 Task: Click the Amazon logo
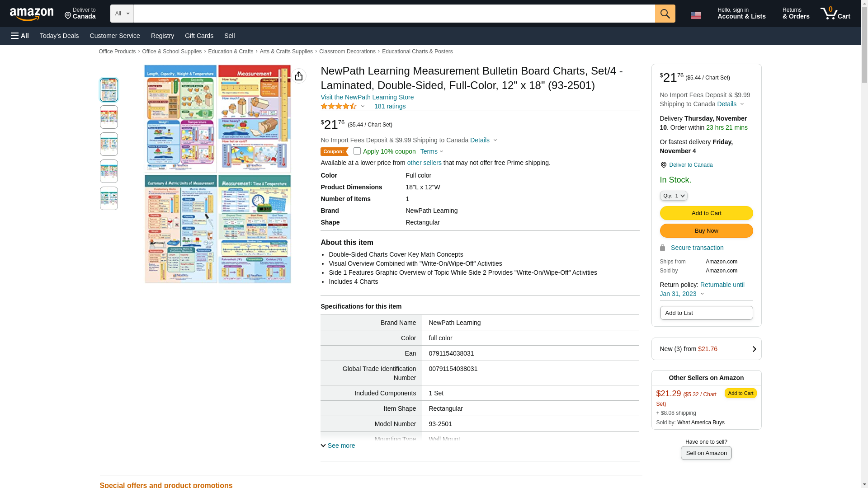[x=32, y=14]
